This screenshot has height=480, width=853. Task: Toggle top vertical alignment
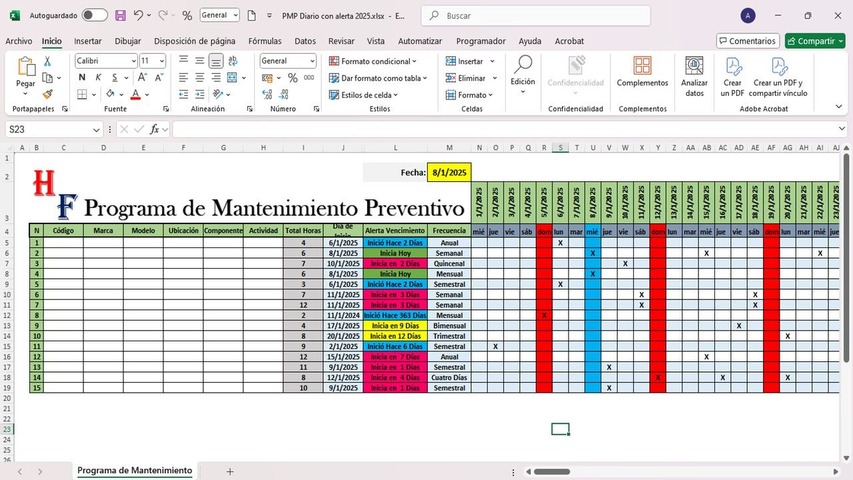(183, 61)
